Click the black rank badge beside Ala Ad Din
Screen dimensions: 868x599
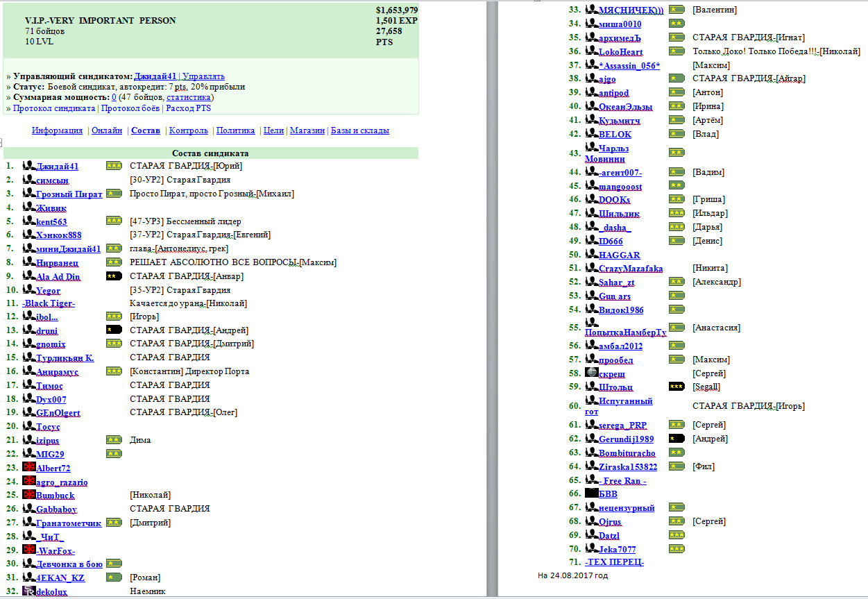point(114,276)
